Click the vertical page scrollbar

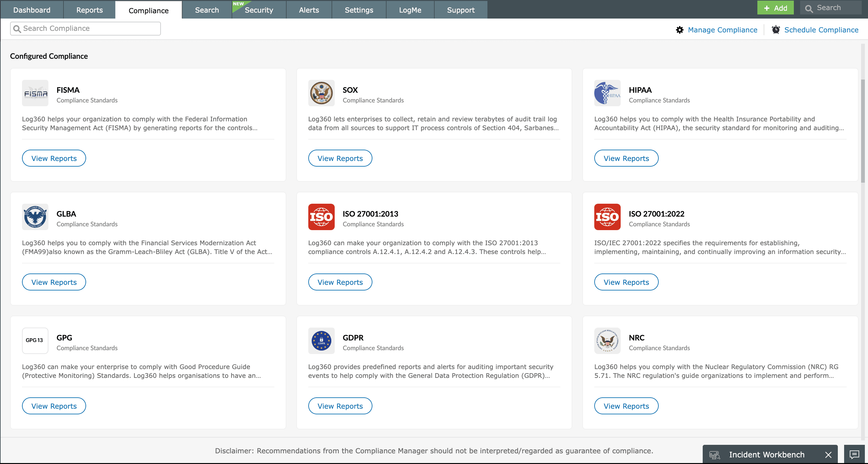pos(863,131)
